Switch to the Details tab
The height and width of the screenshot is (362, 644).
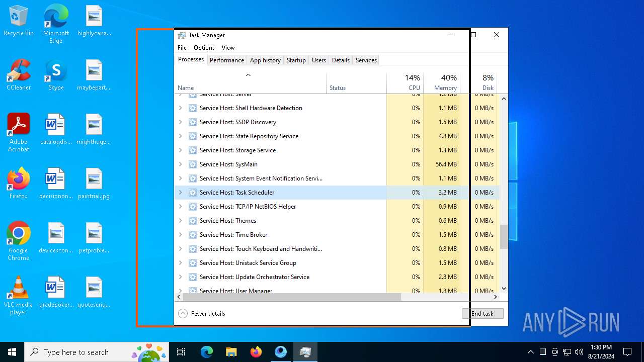(x=341, y=60)
